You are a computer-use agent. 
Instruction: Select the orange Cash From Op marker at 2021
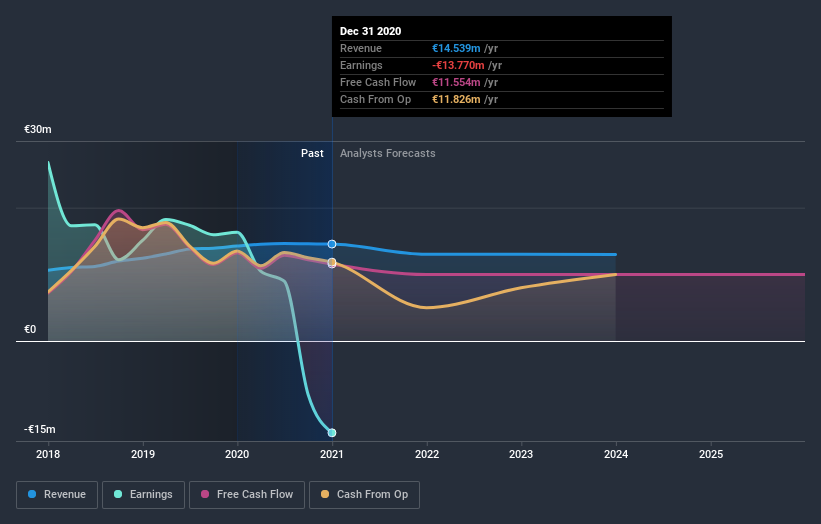(x=332, y=262)
